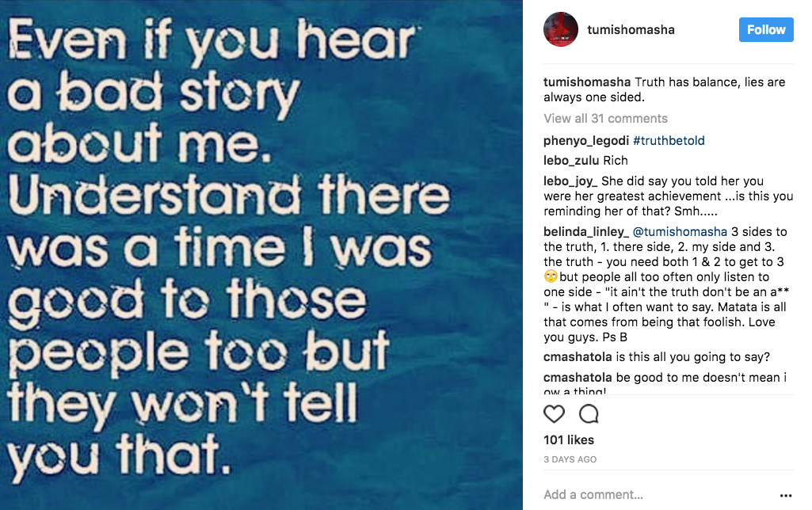This screenshot has width=812, height=510.
Task: Click the blue Follow button
Action: 766,30
